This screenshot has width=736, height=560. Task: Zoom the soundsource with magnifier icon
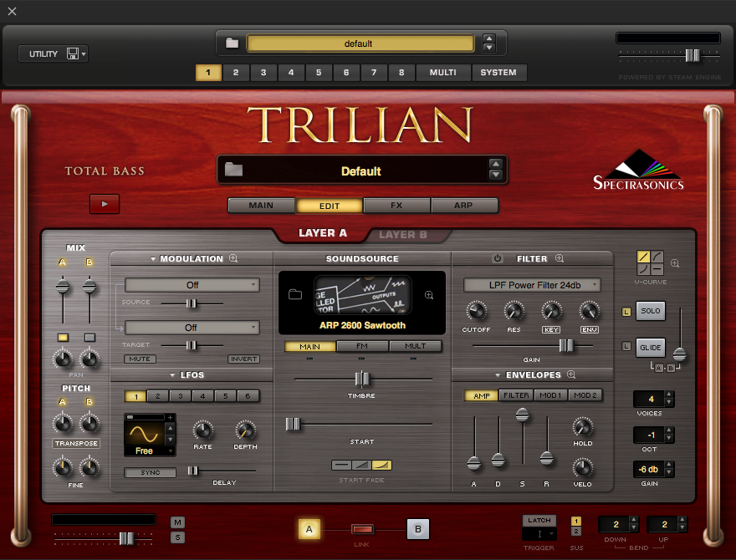point(429,295)
